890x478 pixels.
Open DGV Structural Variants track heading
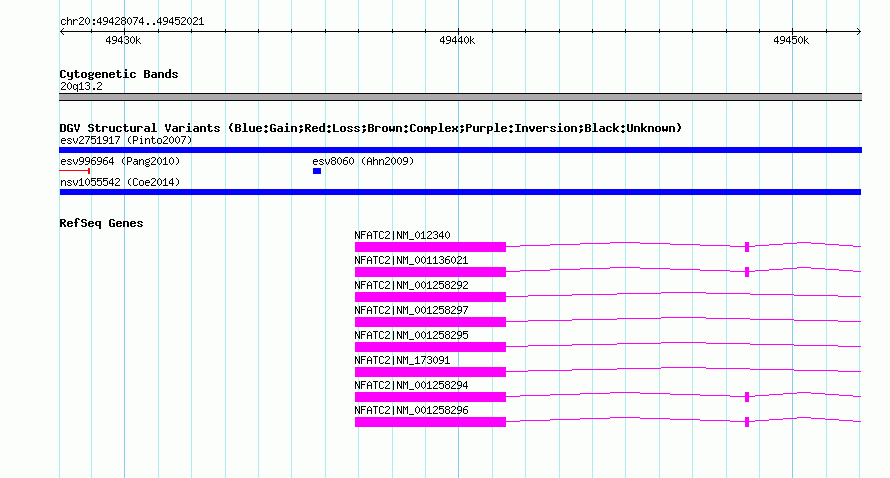pos(371,128)
